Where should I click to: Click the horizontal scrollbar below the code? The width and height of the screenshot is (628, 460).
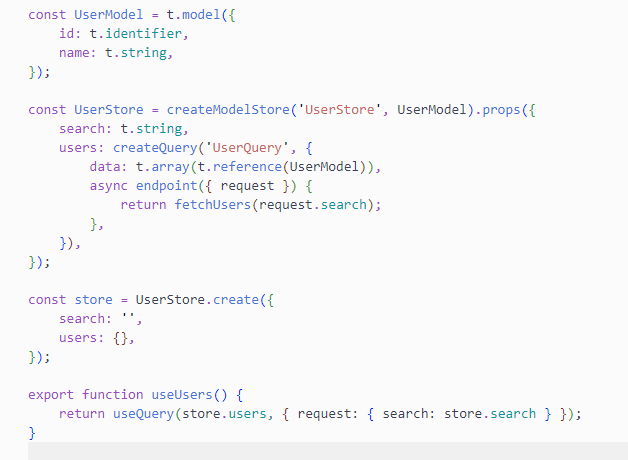[x=328, y=451]
